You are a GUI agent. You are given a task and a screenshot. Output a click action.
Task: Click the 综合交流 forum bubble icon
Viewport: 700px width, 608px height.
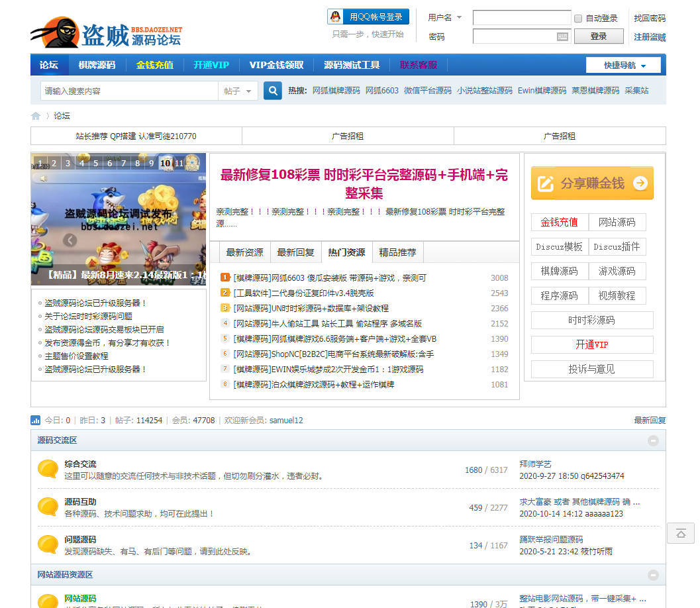[x=48, y=469]
